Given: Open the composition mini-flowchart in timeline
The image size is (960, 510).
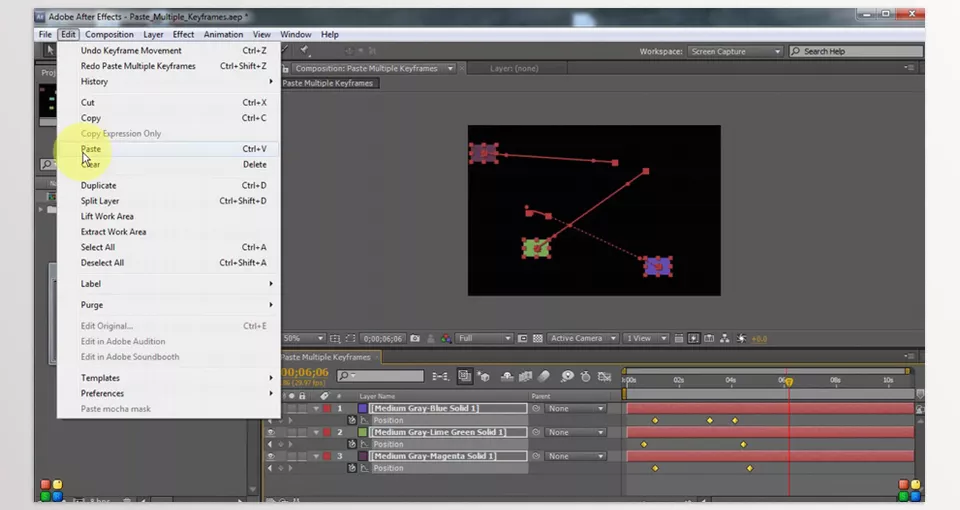Looking at the screenshot, I should pyautogui.click(x=440, y=377).
